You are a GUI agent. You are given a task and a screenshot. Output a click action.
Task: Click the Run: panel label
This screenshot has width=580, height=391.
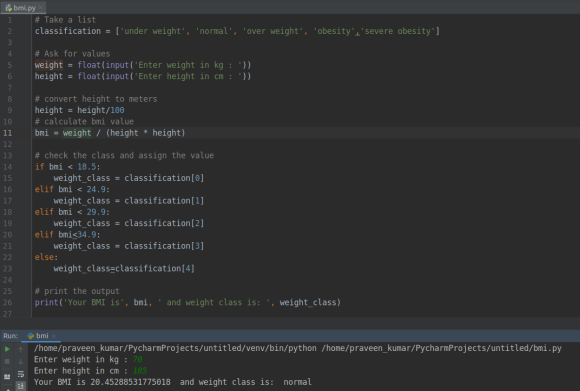coord(10,336)
